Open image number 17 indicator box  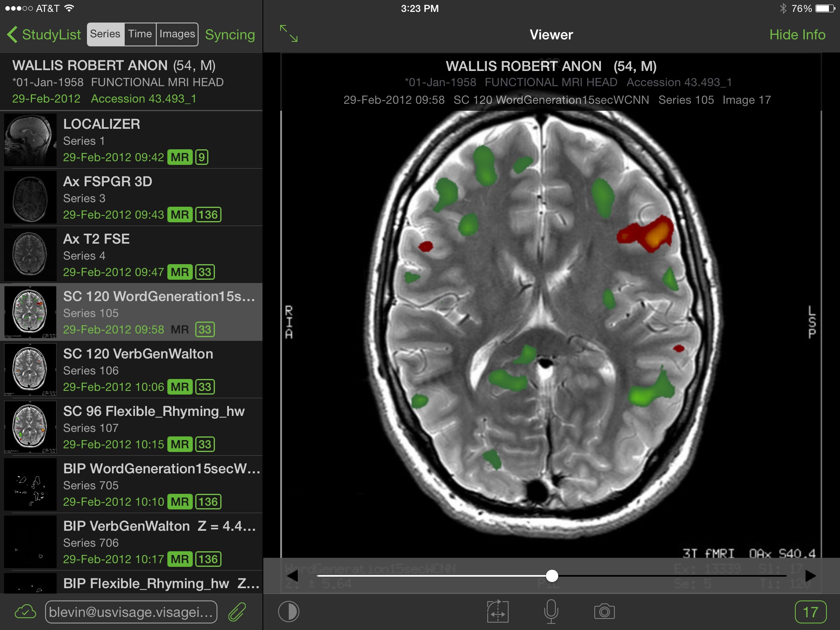810,612
